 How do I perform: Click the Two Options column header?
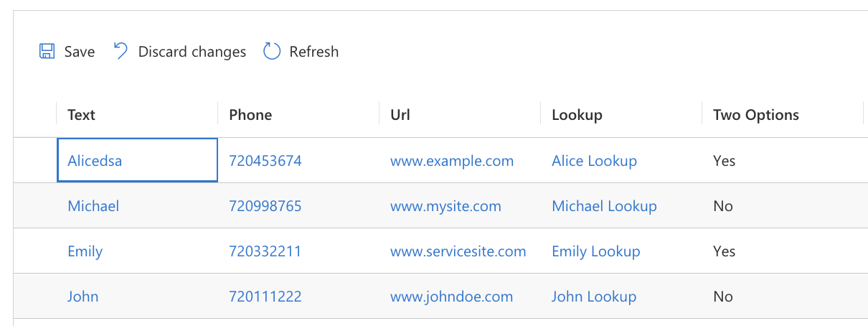coord(755,115)
